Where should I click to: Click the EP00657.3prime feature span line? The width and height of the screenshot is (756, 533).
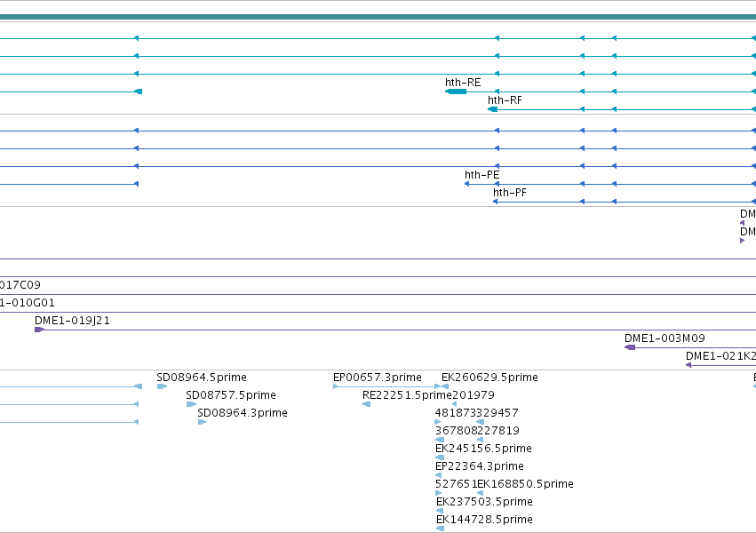click(x=386, y=386)
